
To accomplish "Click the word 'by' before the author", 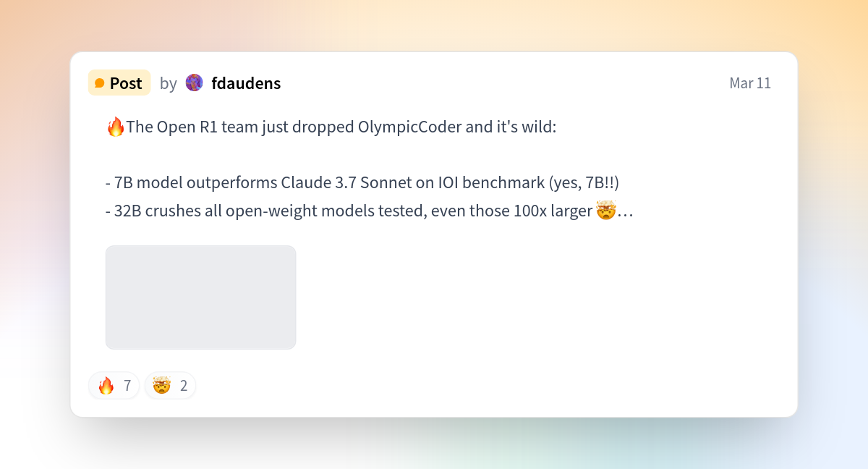I will [169, 83].
